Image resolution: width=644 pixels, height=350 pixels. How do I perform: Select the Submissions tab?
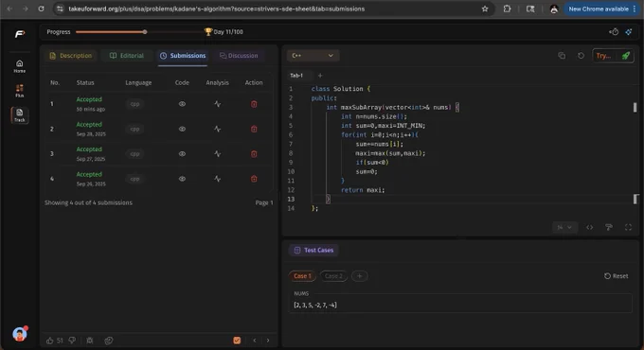183,56
